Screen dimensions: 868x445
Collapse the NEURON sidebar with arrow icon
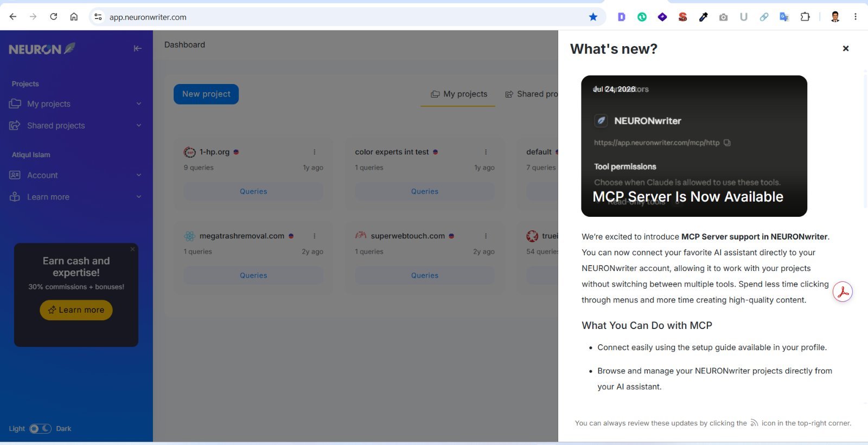click(138, 48)
